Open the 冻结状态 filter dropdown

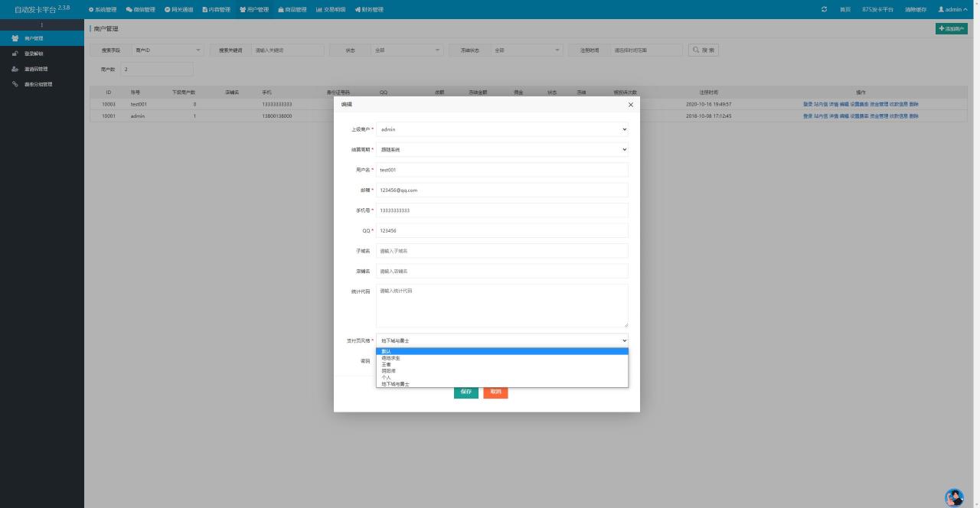click(527, 50)
